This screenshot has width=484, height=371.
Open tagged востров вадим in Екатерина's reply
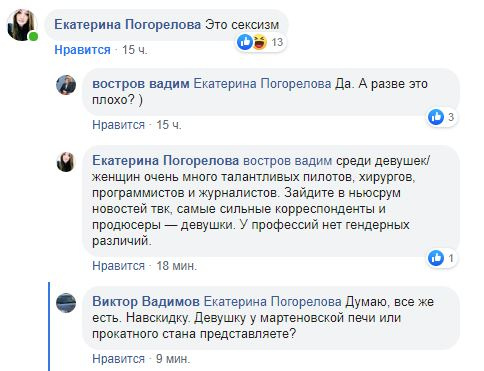[288, 161]
